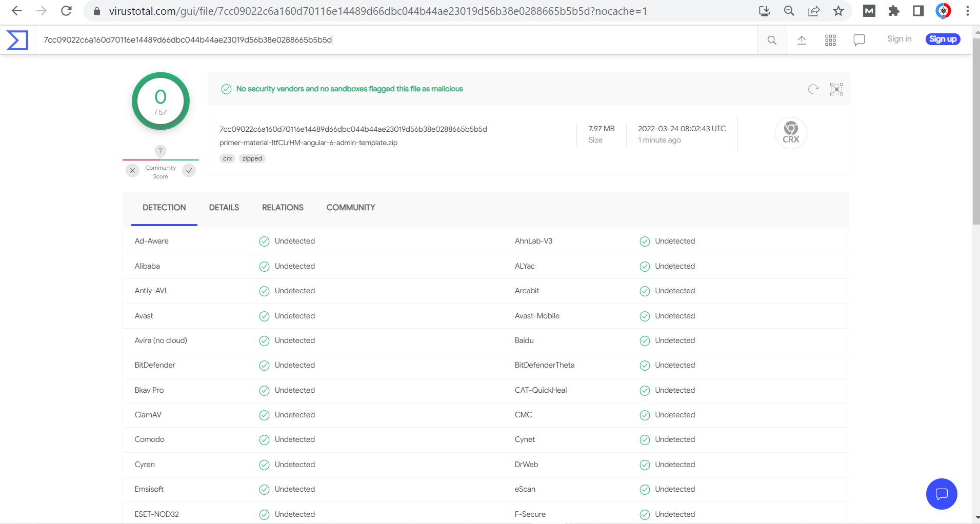Click the search magnifier in VirusTotal bar

click(772, 40)
